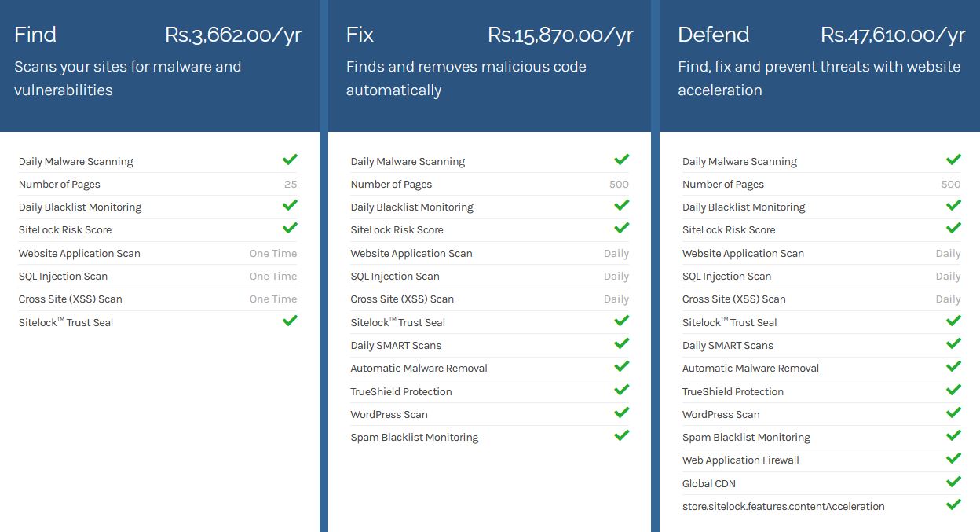Click the Defend plan Web Application Firewall checkmark
Viewport: 980px width, 532px height.
(x=953, y=458)
